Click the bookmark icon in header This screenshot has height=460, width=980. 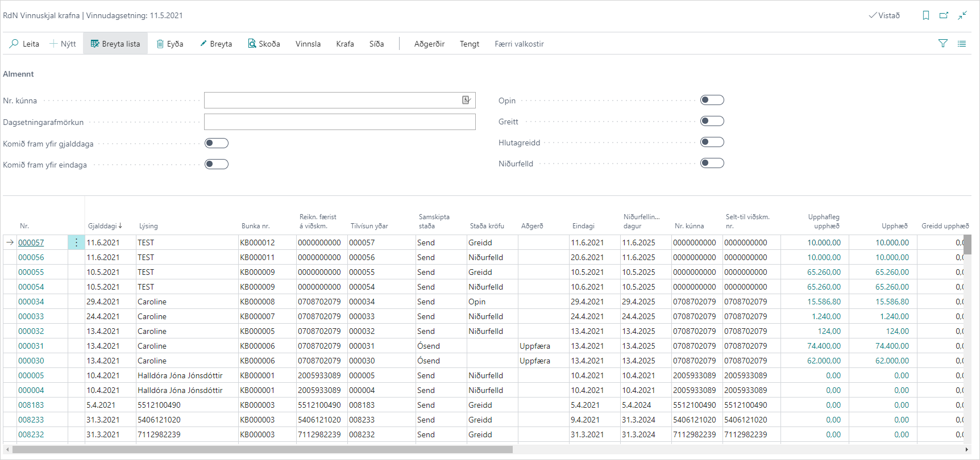point(926,15)
